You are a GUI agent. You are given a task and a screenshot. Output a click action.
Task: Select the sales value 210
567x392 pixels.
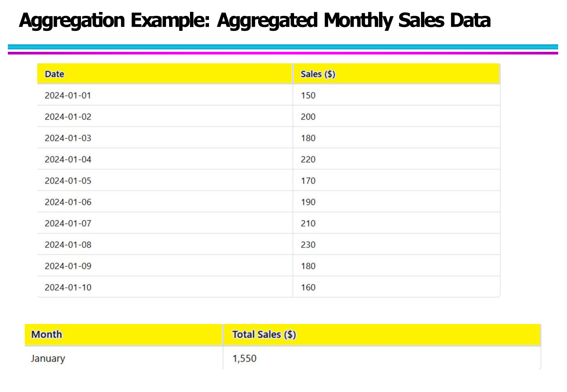[x=308, y=223]
